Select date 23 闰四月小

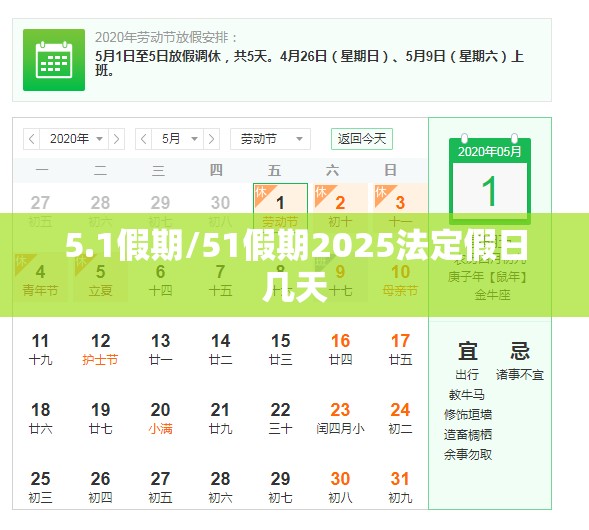point(340,418)
